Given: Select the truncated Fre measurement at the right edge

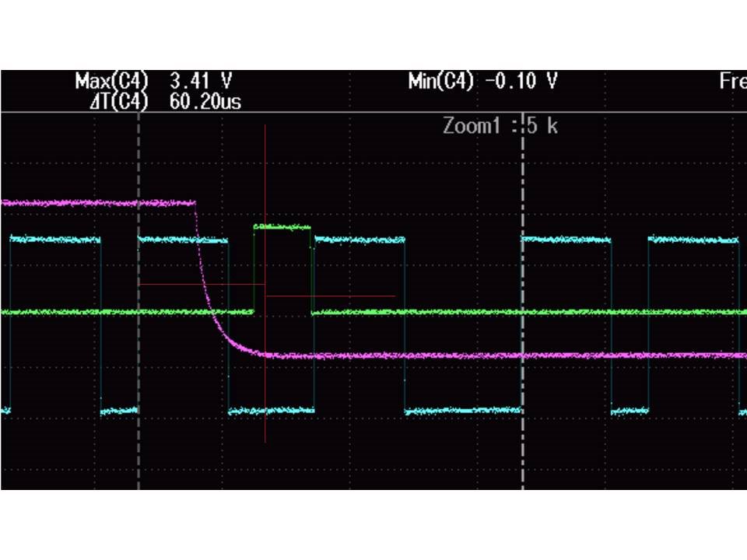Looking at the screenshot, I should click(733, 81).
